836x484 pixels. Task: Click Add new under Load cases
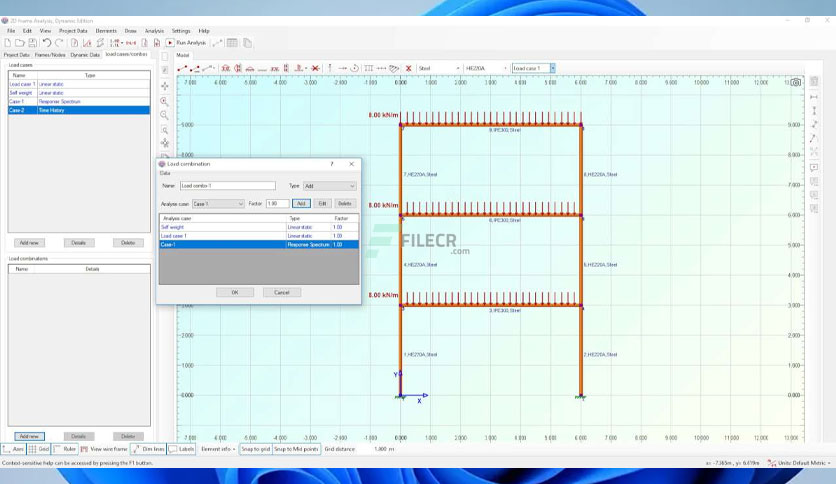29,243
